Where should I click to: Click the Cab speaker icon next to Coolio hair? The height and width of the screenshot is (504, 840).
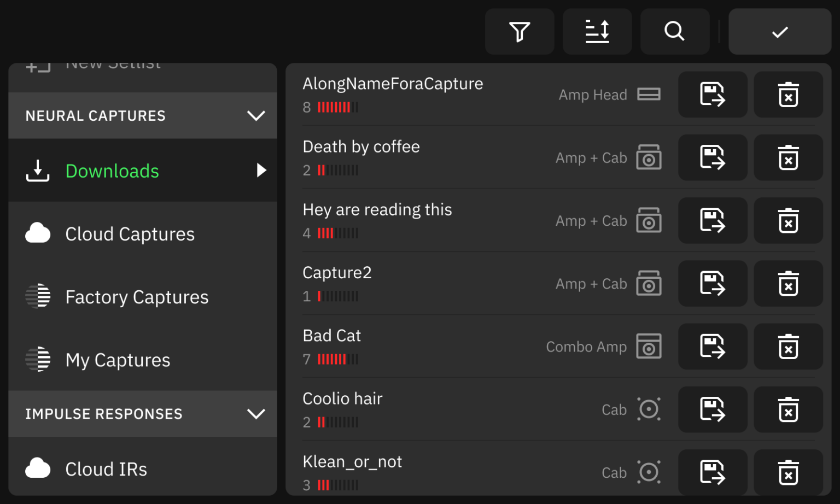coord(649,409)
